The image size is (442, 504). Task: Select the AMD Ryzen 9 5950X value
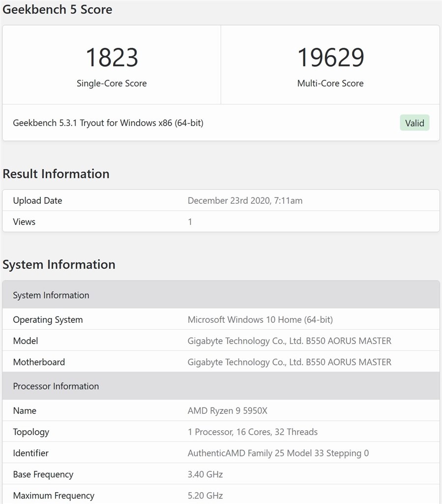click(x=228, y=410)
